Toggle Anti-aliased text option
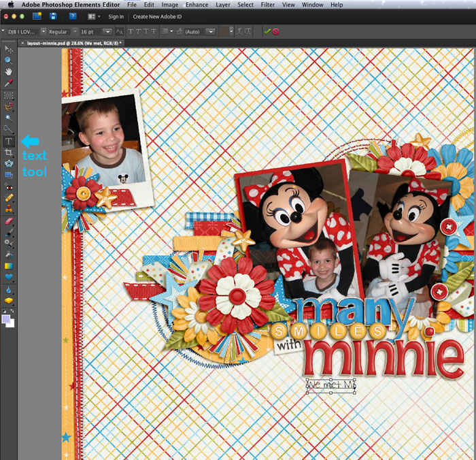This screenshot has width=476, height=460. pyautogui.click(x=120, y=31)
